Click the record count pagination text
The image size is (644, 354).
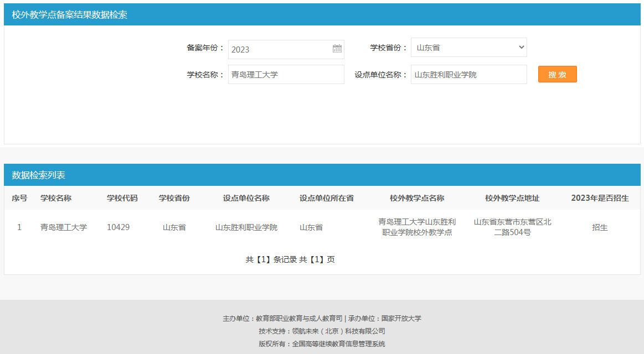[290, 259]
